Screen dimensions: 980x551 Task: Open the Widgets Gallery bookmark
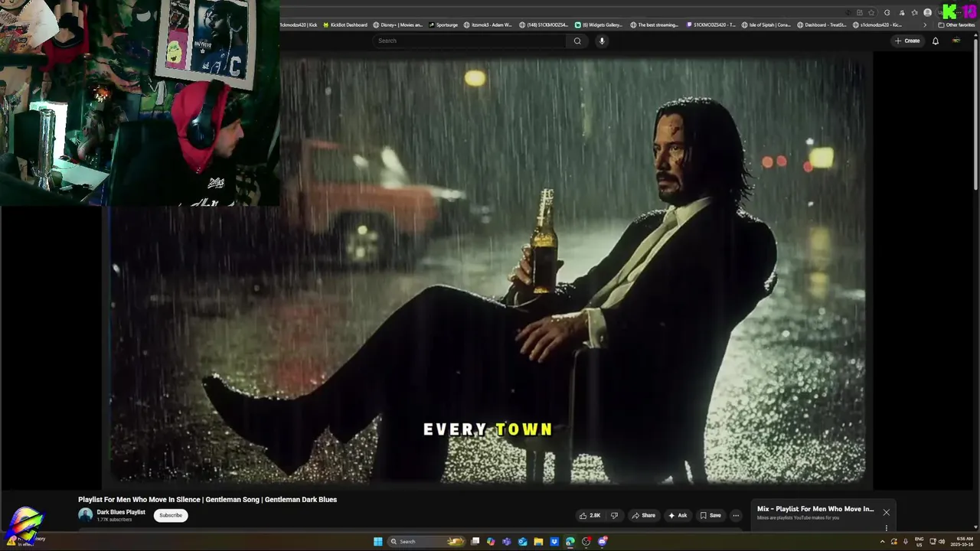[x=599, y=24]
